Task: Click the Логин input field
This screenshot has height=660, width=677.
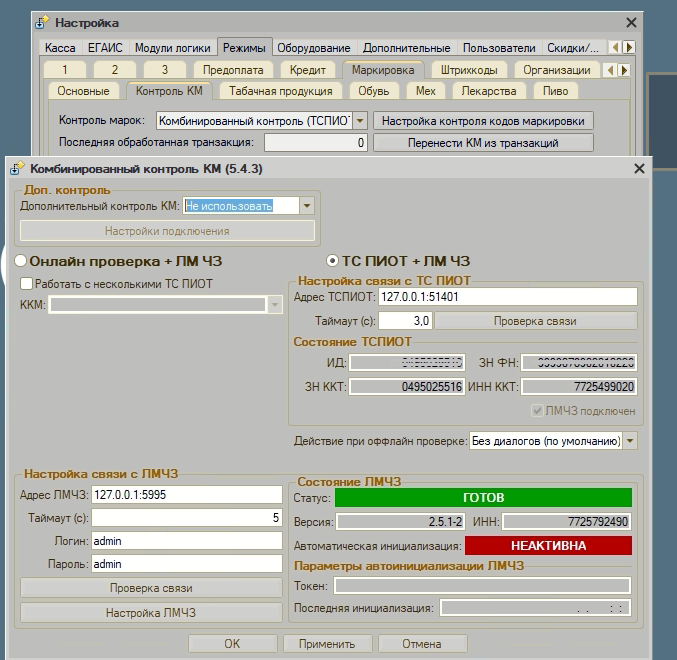Action: point(187,541)
